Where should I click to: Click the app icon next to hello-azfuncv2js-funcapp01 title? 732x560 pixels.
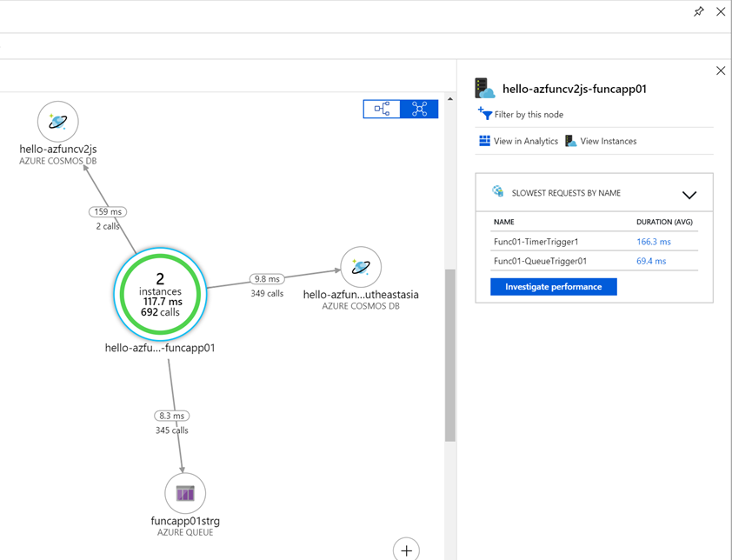pos(483,87)
